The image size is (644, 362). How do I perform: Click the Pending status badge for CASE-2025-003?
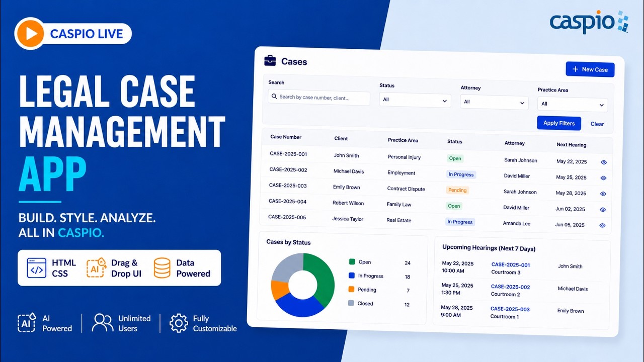coord(457,190)
